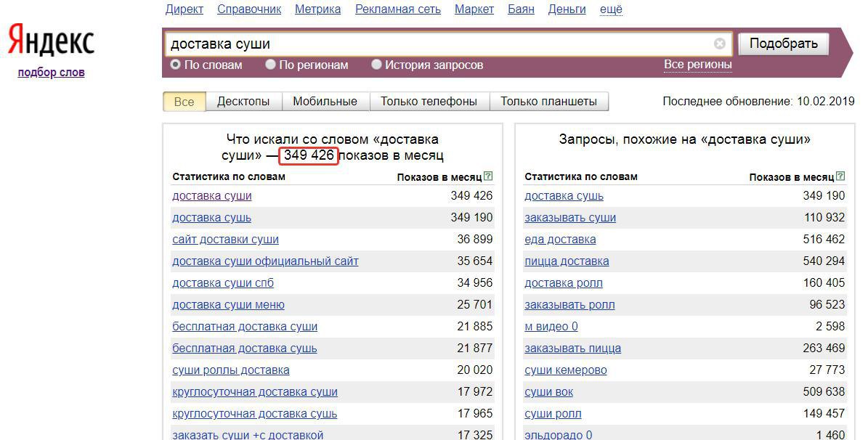Screen dimensions: 868x440
Task: Click the value 540 294 in right table
Action: coord(824,261)
